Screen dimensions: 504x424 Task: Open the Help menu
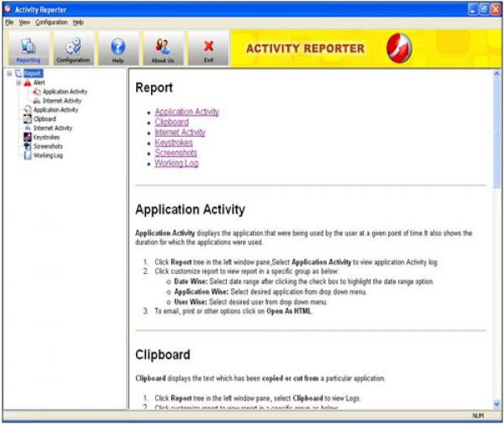[78, 22]
